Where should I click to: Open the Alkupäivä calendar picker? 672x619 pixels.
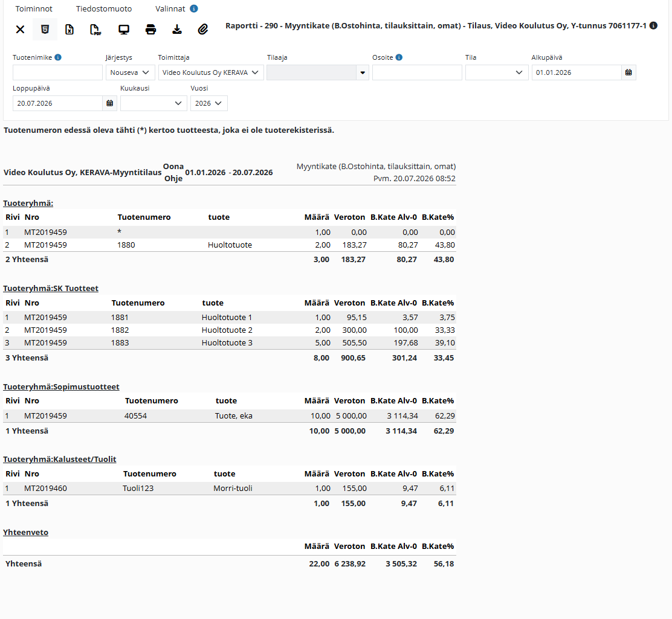click(x=628, y=72)
